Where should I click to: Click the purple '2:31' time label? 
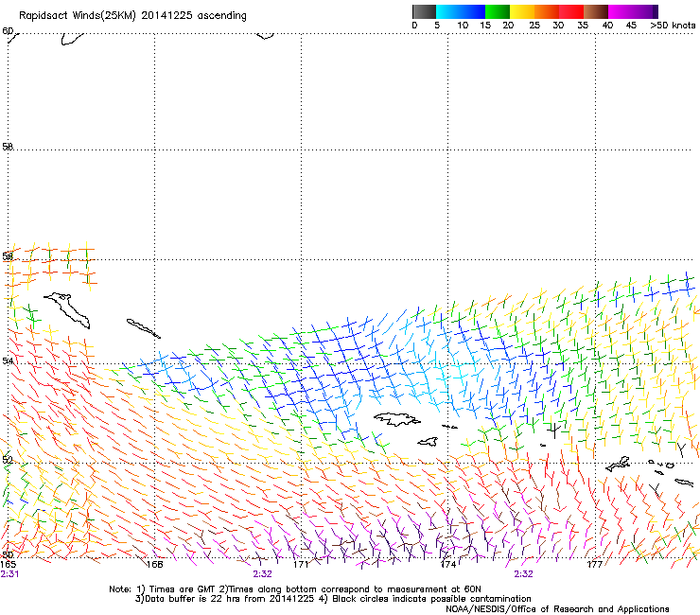click(9, 574)
